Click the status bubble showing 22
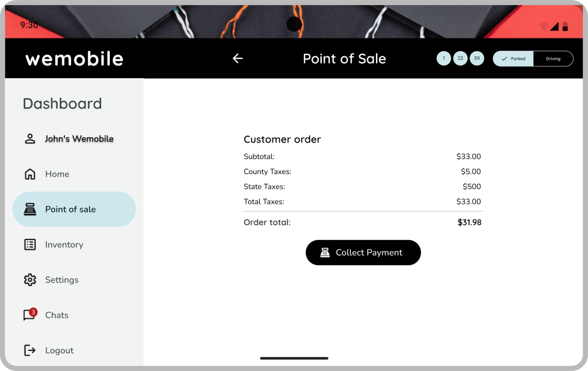The width and height of the screenshot is (588, 371). click(460, 59)
